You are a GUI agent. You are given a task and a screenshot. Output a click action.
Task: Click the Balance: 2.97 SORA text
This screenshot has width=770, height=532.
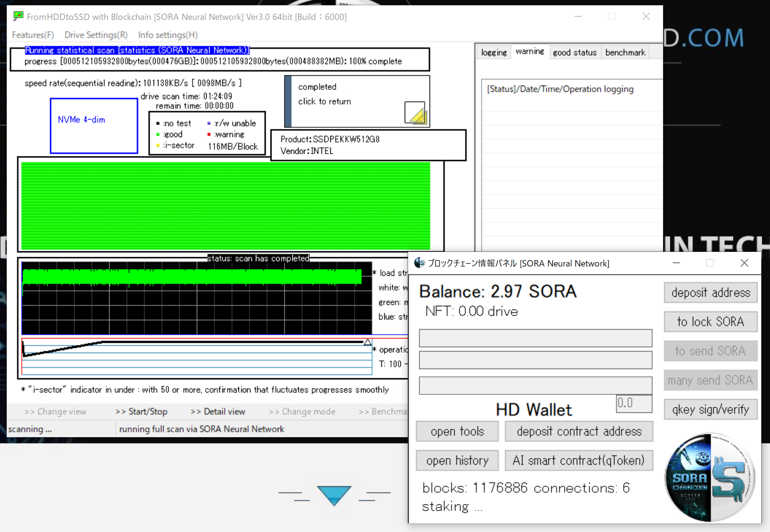(x=498, y=291)
